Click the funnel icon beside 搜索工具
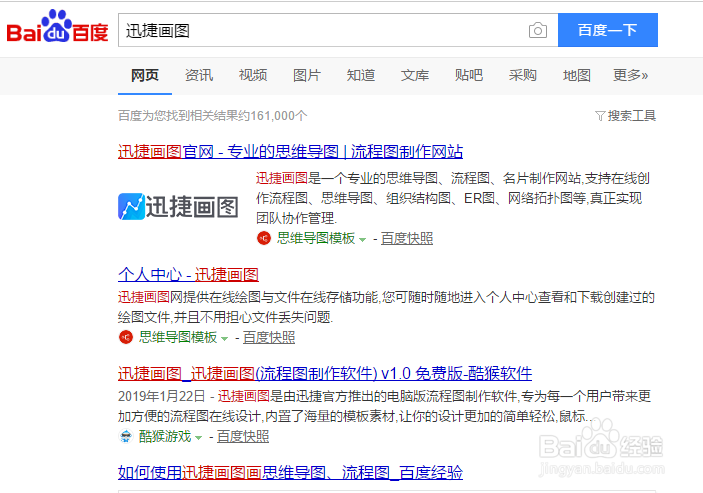This screenshot has width=703, height=493. pos(600,117)
